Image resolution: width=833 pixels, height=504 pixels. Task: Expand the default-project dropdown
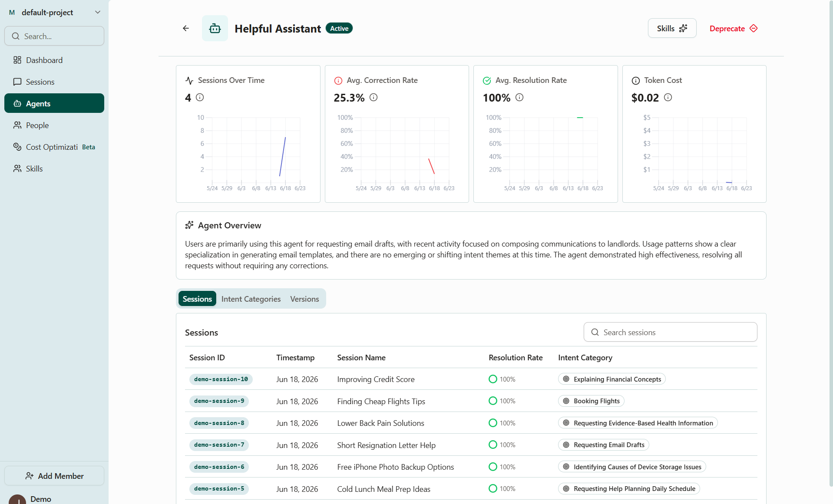tap(54, 12)
